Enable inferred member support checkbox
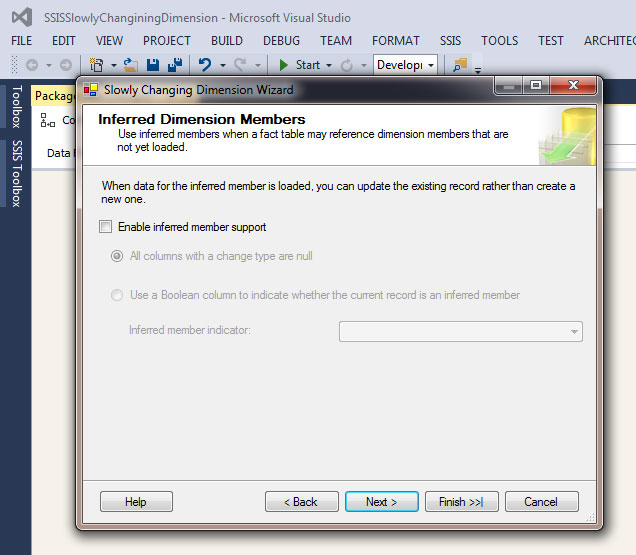 coord(105,227)
